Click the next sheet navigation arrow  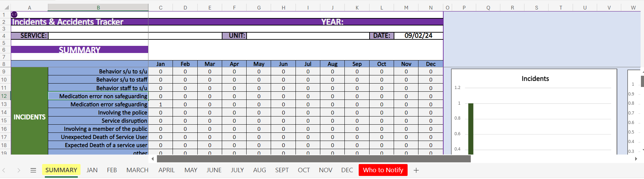point(19,170)
